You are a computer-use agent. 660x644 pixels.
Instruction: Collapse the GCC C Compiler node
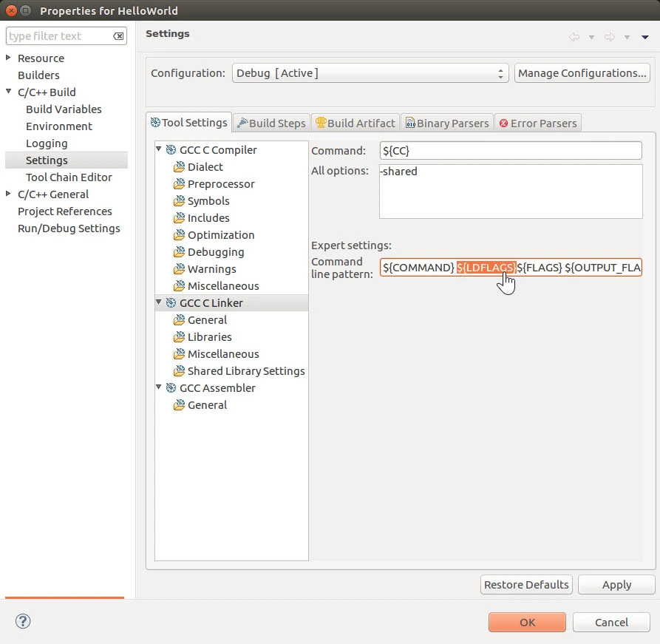(x=160, y=150)
